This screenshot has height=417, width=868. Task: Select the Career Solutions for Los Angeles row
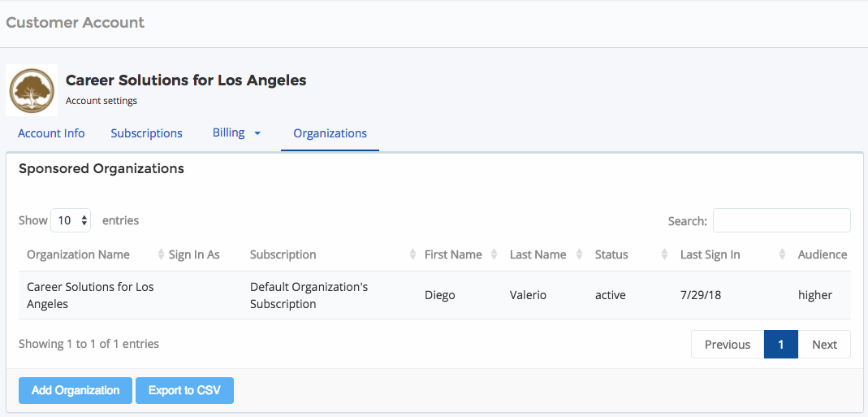click(434, 295)
